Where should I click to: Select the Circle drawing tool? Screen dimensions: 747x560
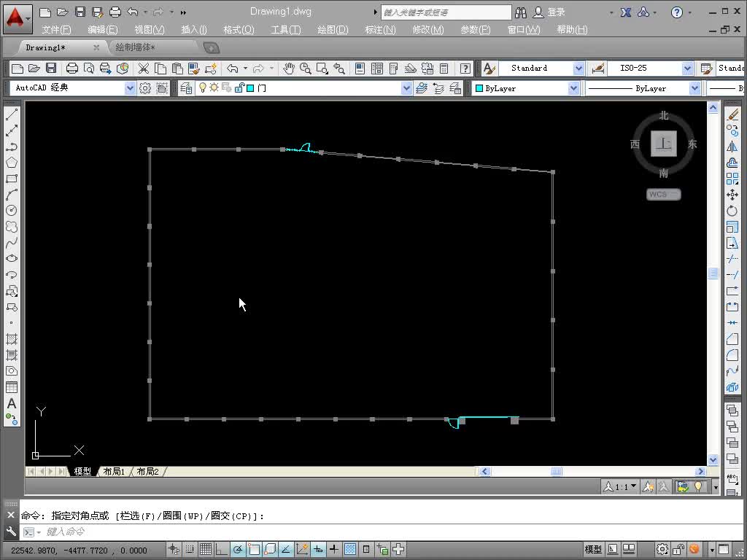[x=12, y=211]
